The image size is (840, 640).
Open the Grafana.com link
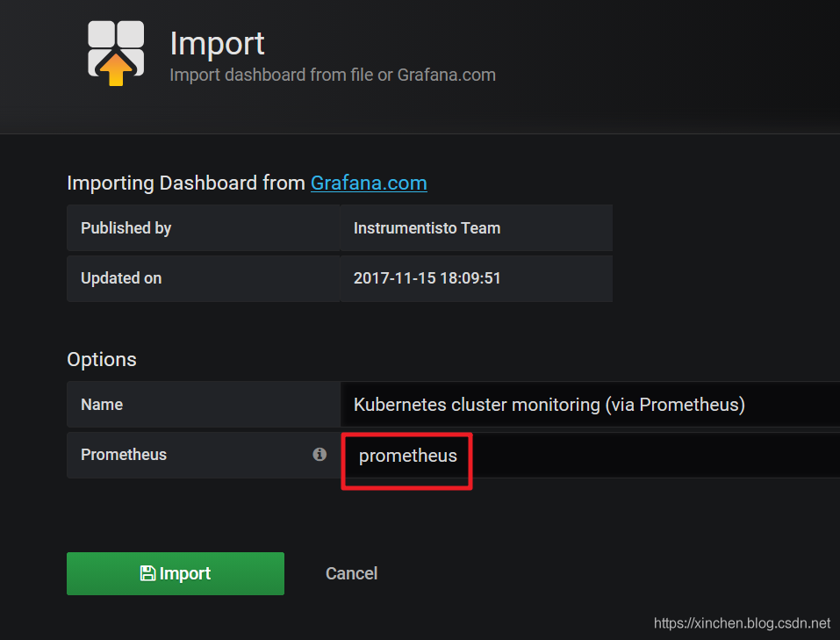pos(369,183)
